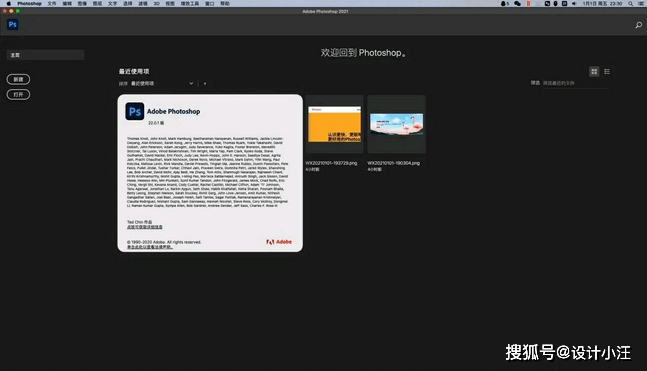647x371 pixels.
Task: Open the WX20210101-190304.png flamingo thumbnail
Action: (397, 124)
